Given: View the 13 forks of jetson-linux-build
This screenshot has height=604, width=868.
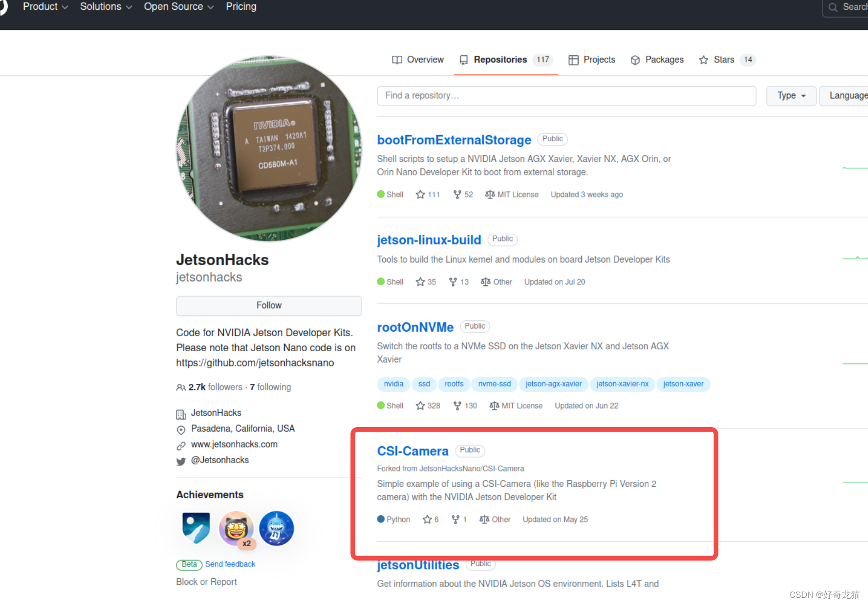Looking at the screenshot, I should pyautogui.click(x=458, y=282).
